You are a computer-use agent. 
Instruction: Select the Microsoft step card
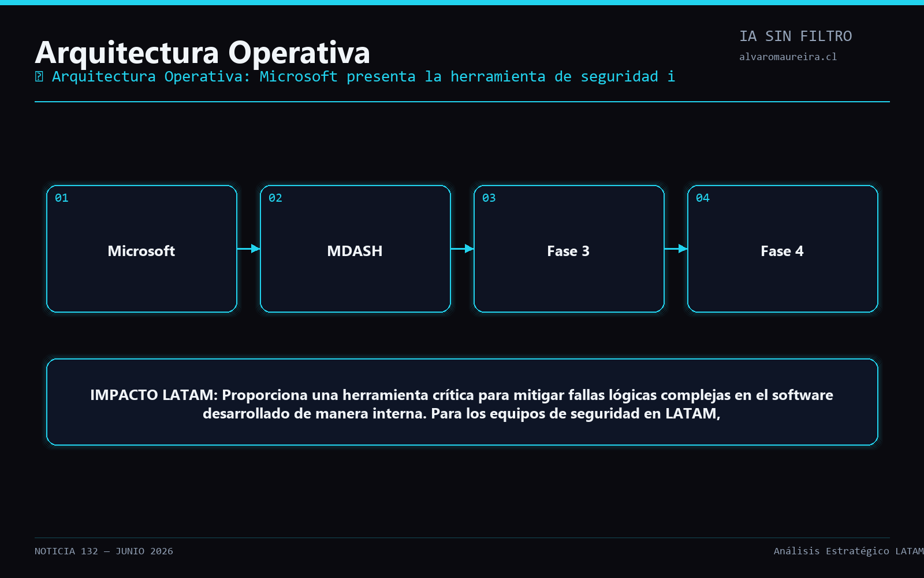click(x=141, y=249)
